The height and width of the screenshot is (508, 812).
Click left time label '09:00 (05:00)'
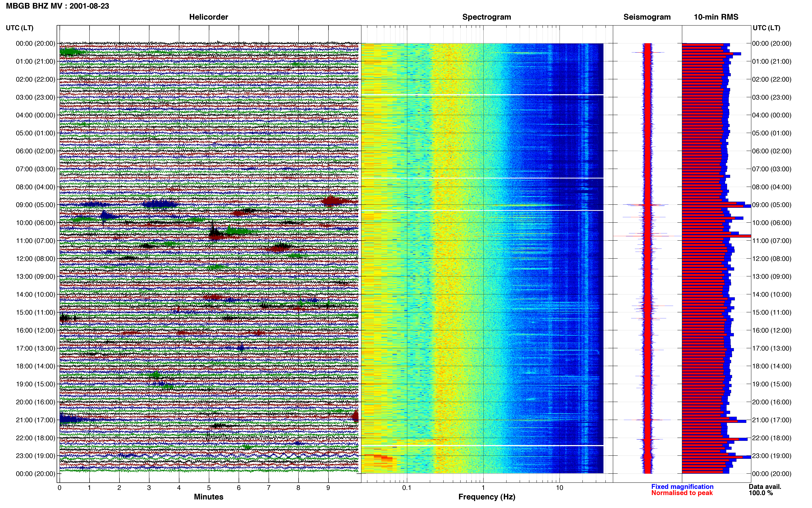tap(36, 205)
